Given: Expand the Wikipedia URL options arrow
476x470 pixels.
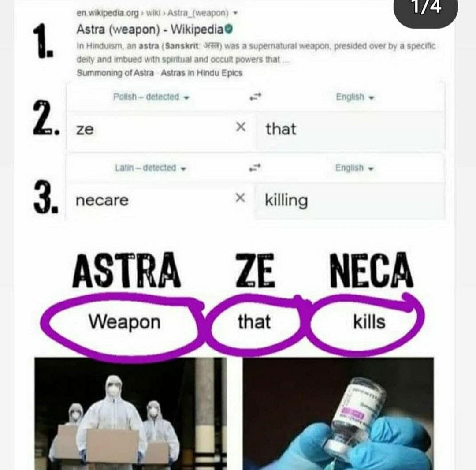Looking at the screenshot, I should click(235, 13).
